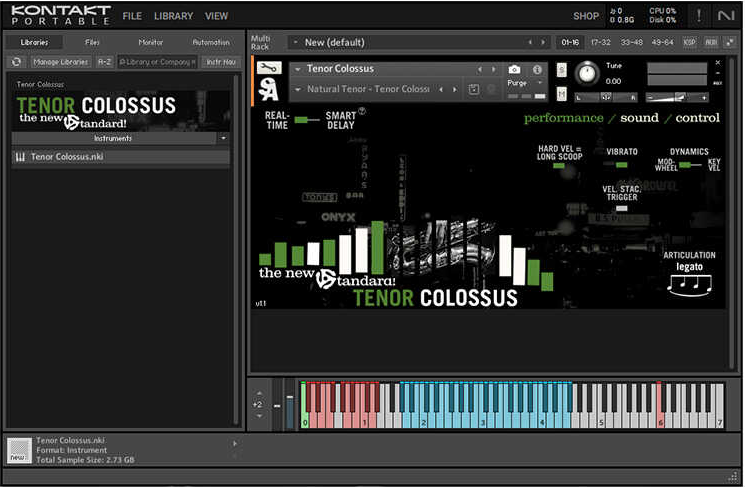Image resolution: width=745 pixels, height=487 pixels.
Task: Open the Multi Rack preset dropdown arrow
Action: (296, 42)
